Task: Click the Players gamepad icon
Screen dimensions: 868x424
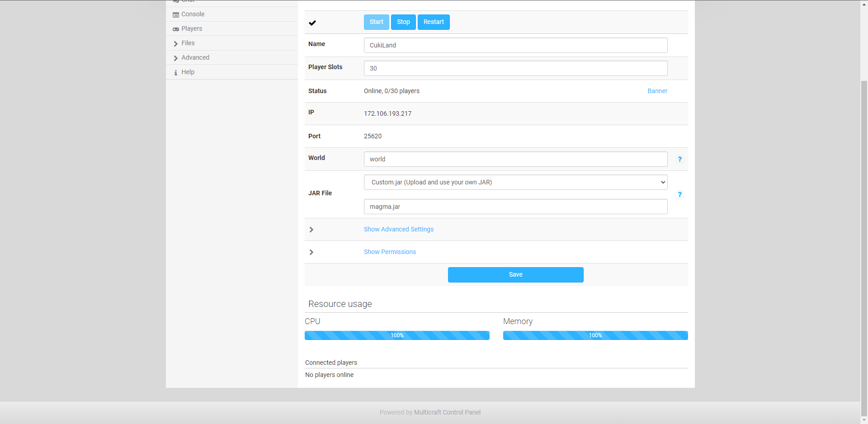Action: point(176,29)
